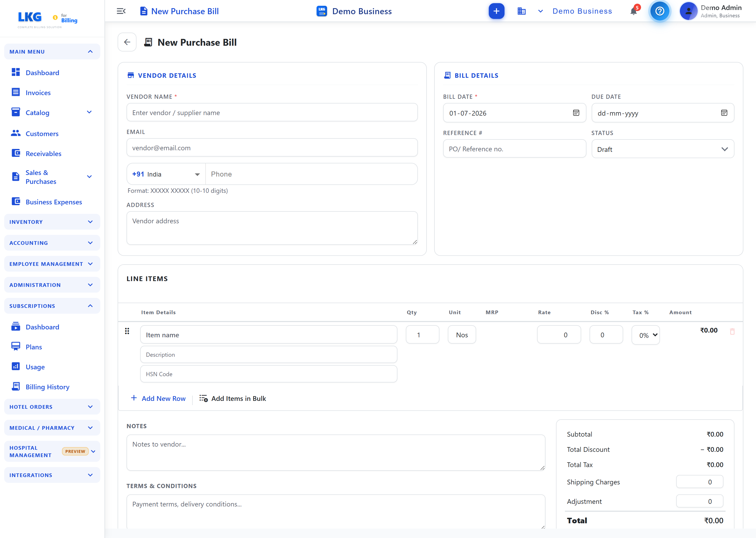The image size is (756, 538).
Task: Click the blue plus quick-add button
Action: [x=496, y=11]
